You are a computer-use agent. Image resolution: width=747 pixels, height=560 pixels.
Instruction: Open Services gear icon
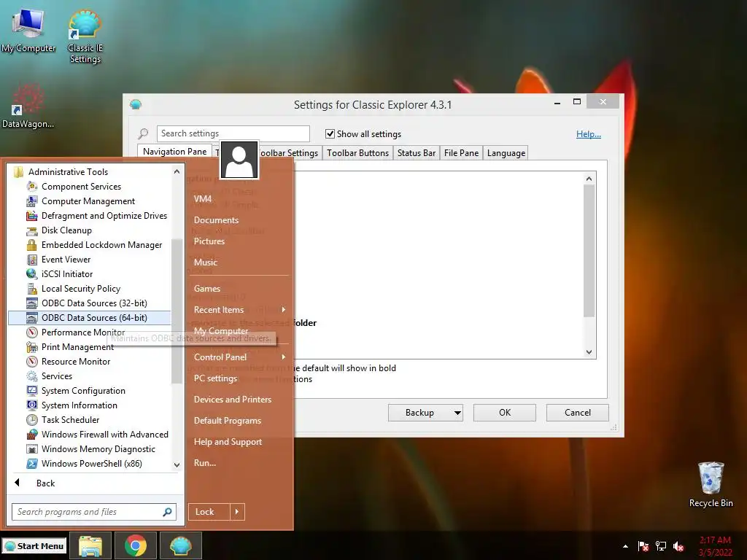click(32, 376)
